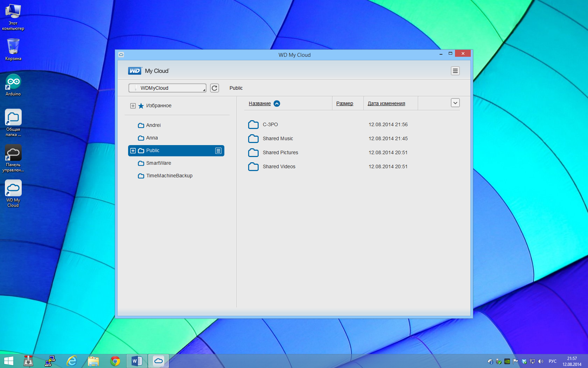Click the Public breadcrumb path label
This screenshot has width=588, height=368.
coord(236,88)
